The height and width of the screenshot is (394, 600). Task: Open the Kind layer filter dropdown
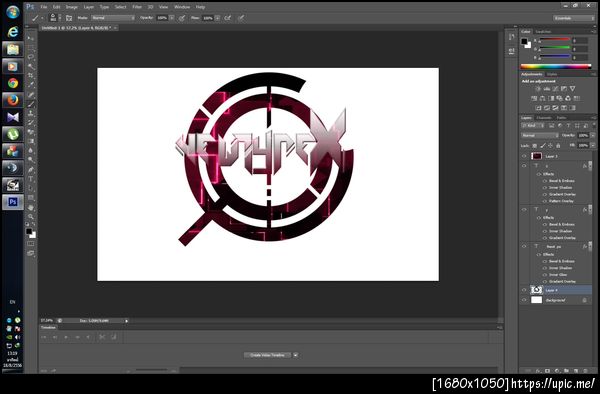533,125
